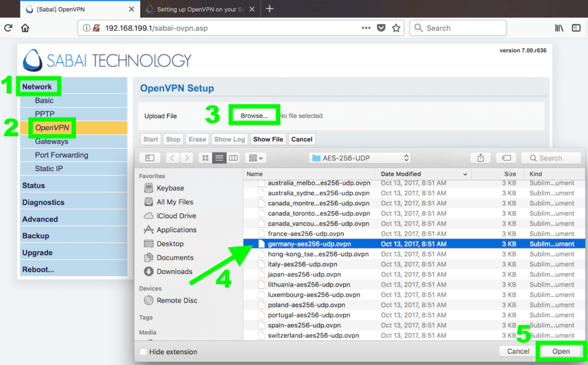Click the tags icon in file dialog
This screenshot has height=365, width=588.
(x=506, y=158)
